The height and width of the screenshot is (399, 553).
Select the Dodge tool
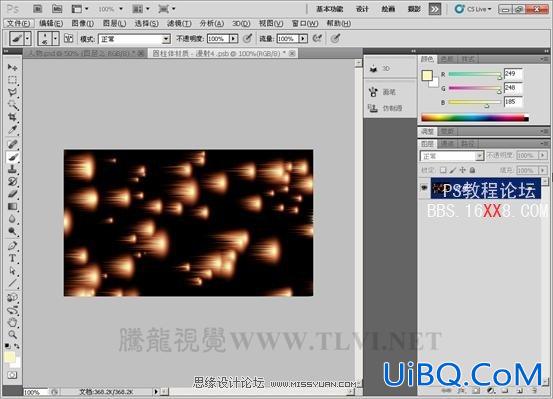12,231
